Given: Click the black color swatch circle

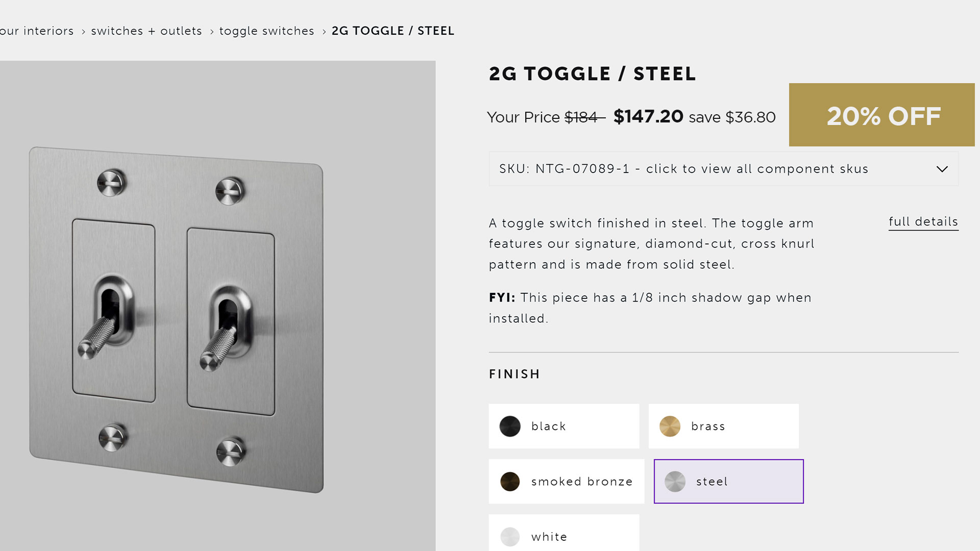Looking at the screenshot, I should [x=510, y=426].
